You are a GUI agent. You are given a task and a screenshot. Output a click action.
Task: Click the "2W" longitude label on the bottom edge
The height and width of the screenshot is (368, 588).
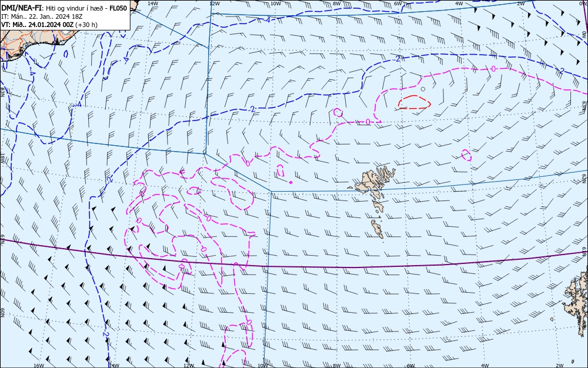[560, 366]
